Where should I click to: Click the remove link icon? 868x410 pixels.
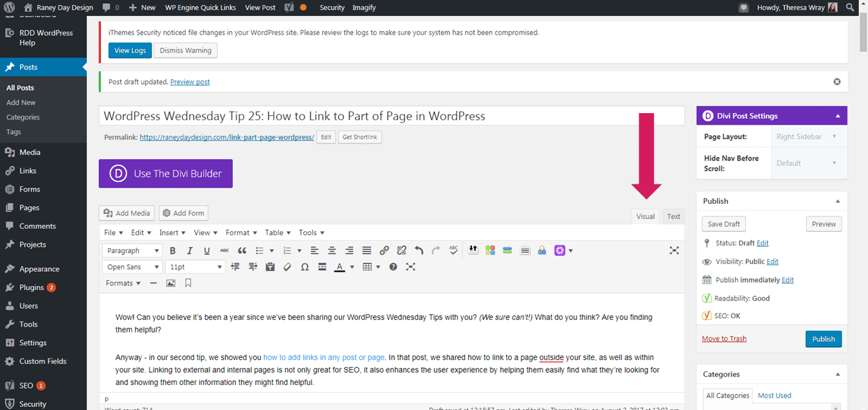(402, 251)
